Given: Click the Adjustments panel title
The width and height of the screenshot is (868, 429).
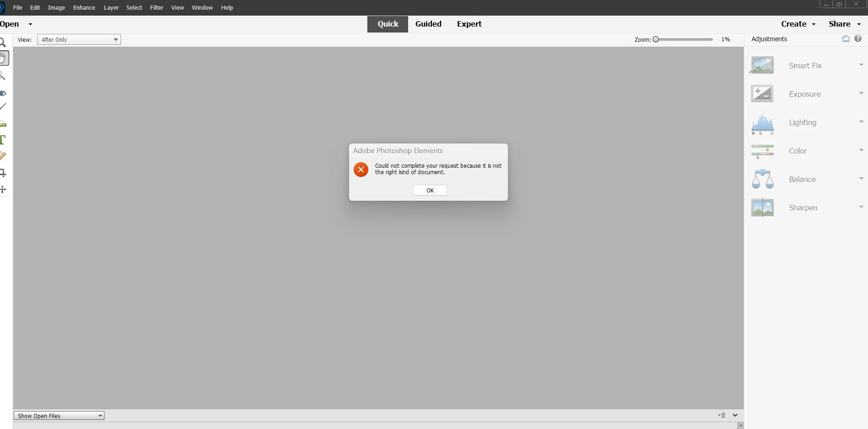Looking at the screenshot, I should point(769,39).
